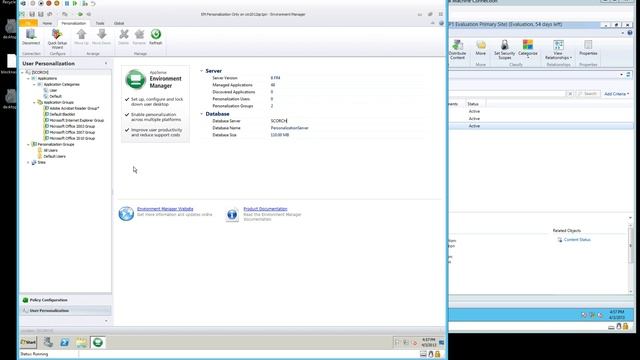Viewport: 640px width, 360px height.
Task: Click the orange Save VM toolbar icon
Action: (57, 3)
